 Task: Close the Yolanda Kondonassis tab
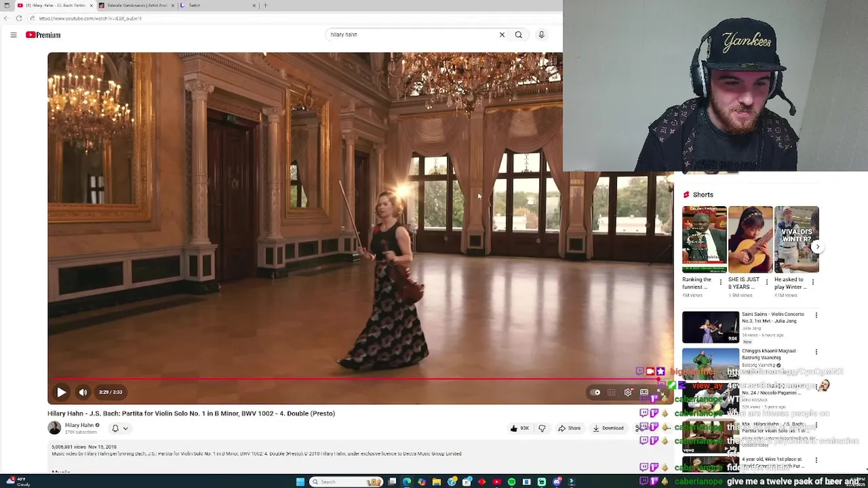pos(172,5)
